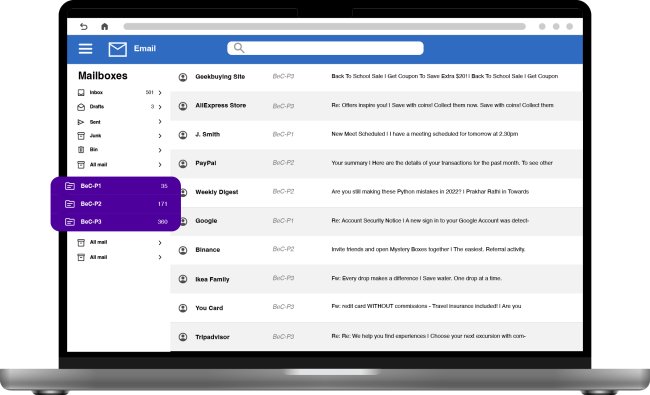
Task: Select the BeC-P2 folder label
Action: [91, 204]
